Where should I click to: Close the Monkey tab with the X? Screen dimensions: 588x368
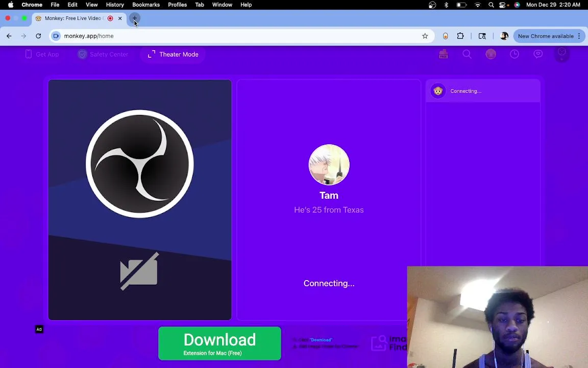(120, 18)
